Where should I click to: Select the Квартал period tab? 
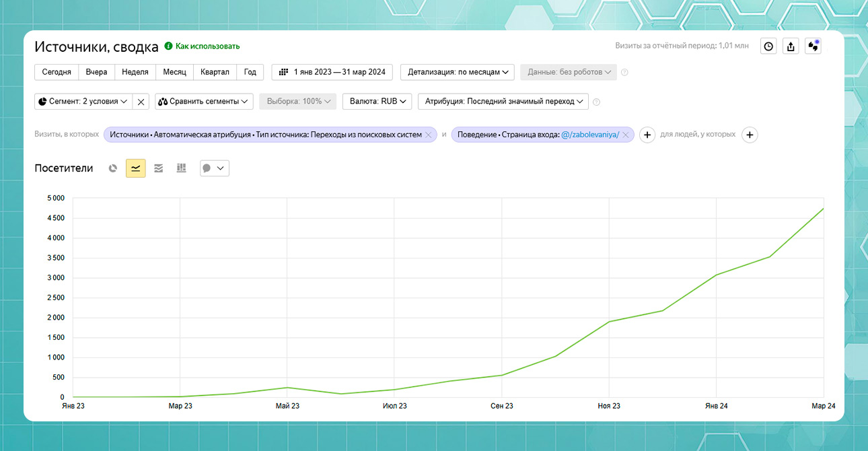(x=215, y=72)
